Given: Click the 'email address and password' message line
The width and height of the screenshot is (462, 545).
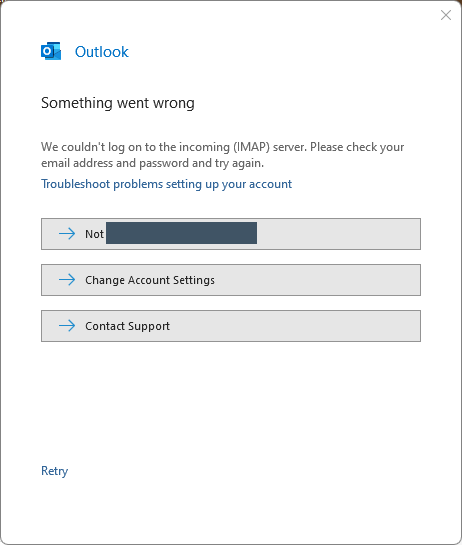Looking at the screenshot, I should [153, 163].
